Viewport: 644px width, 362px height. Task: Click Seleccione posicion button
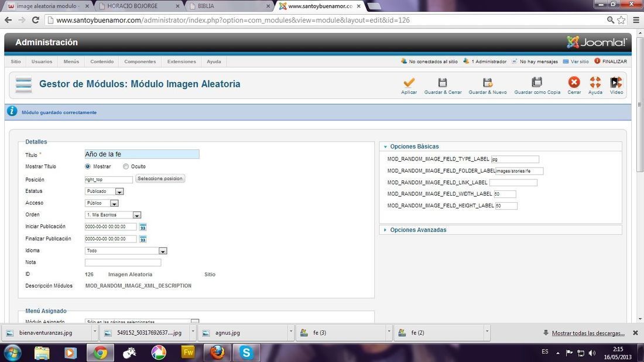pos(160,178)
